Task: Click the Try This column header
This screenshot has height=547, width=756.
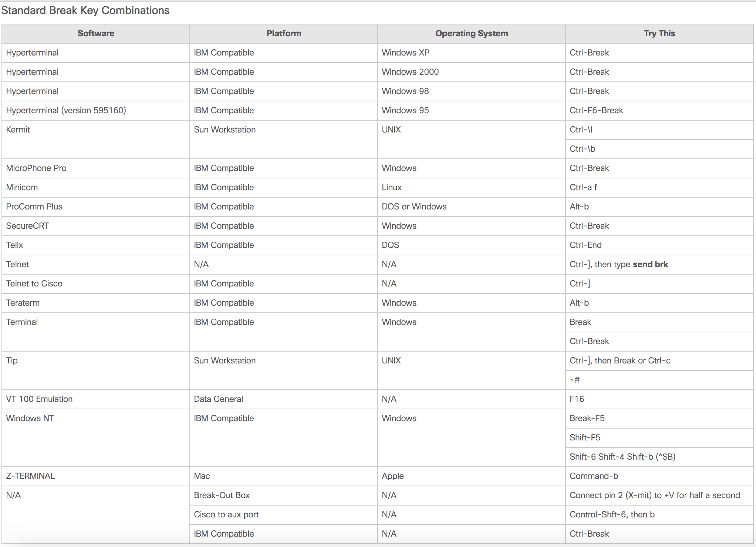Action: [x=659, y=34]
